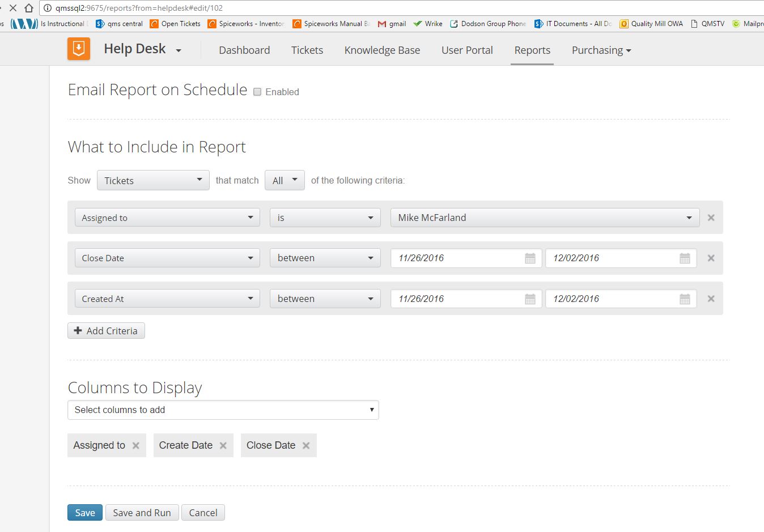
Task: Open the Show Tickets dropdown
Action: click(152, 180)
